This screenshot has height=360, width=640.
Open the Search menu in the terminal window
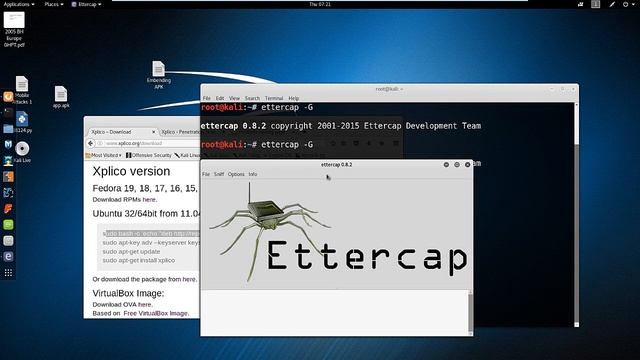(252, 98)
